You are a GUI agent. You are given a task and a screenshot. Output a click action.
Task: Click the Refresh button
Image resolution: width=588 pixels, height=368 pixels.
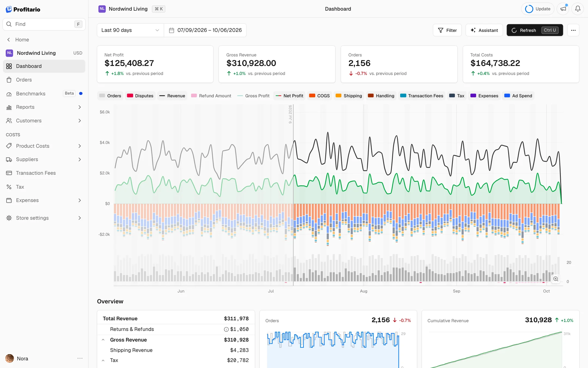click(x=535, y=30)
